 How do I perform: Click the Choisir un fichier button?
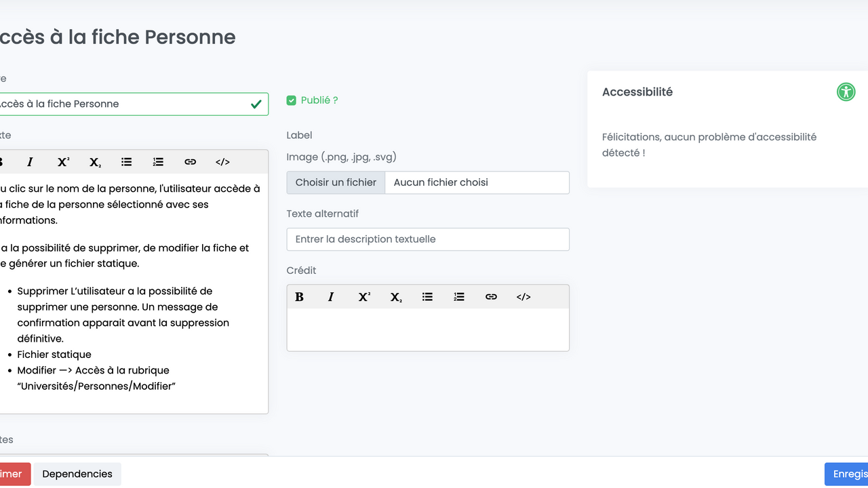pyautogui.click(x=336, y=182)
